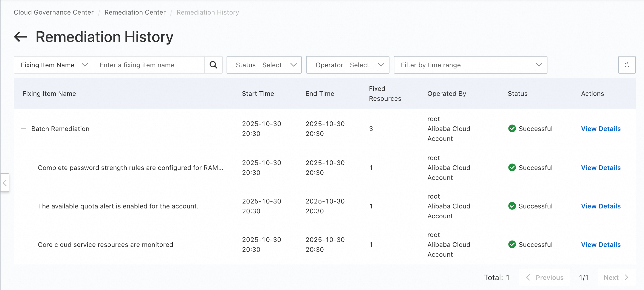
Task: Open the Operator Select dropdown
Action: click(348, 65)
